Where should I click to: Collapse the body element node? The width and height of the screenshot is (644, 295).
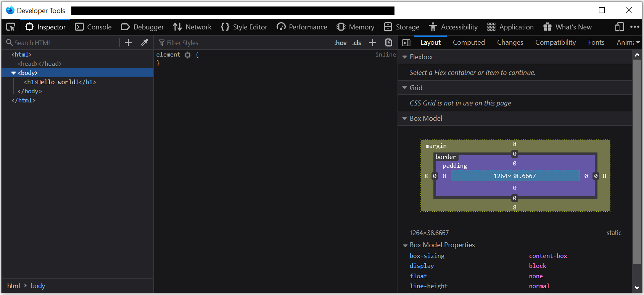(14, 73)
